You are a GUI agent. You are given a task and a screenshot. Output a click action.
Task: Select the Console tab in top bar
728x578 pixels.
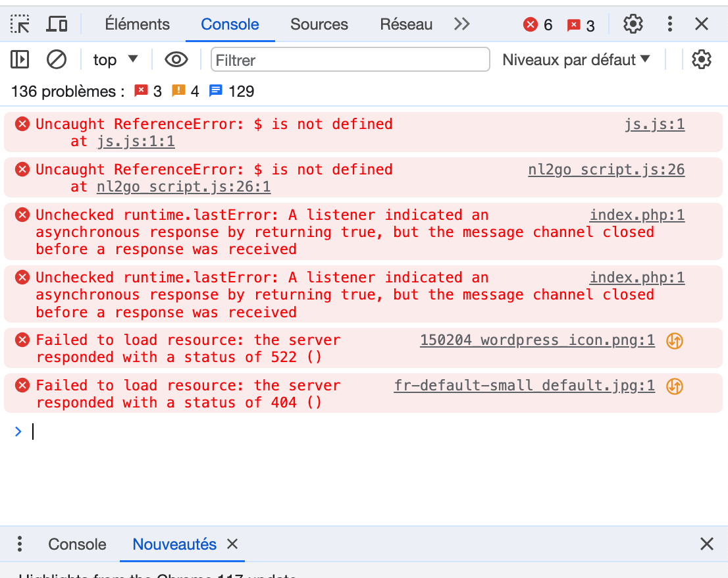(230, 24)
